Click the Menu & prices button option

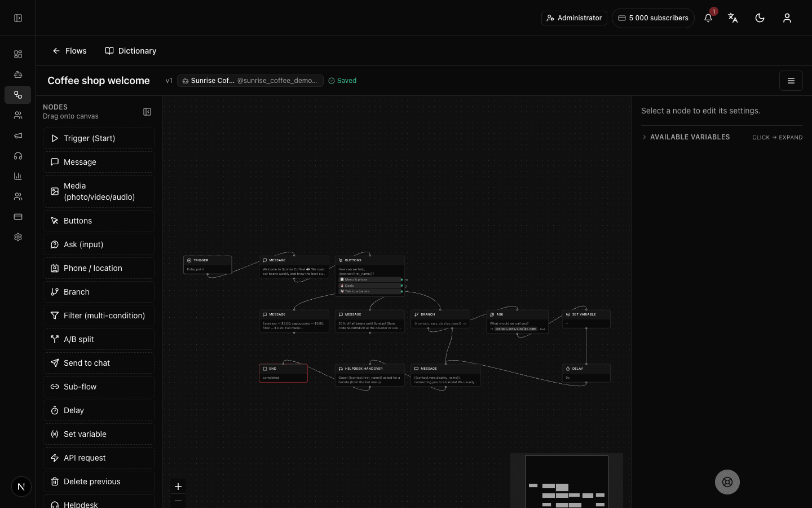coord(370,279)
